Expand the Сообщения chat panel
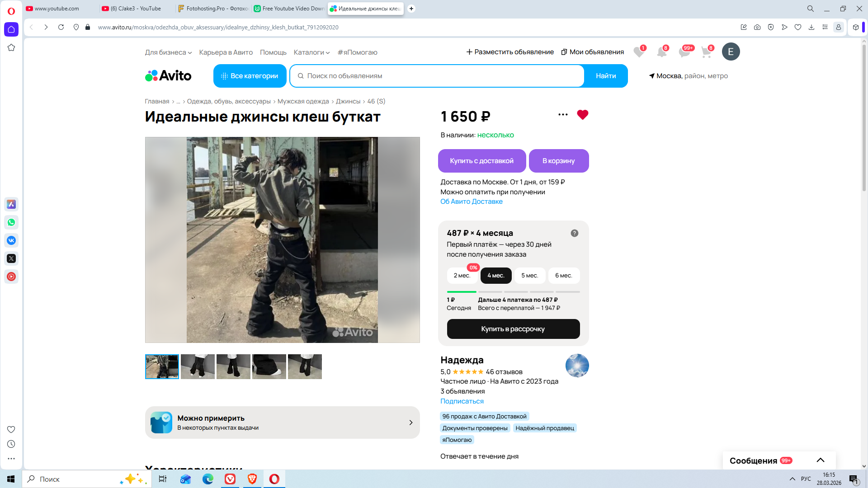Image resolution: width=868 pixels, height=488 pixels. tap(820, 460)
